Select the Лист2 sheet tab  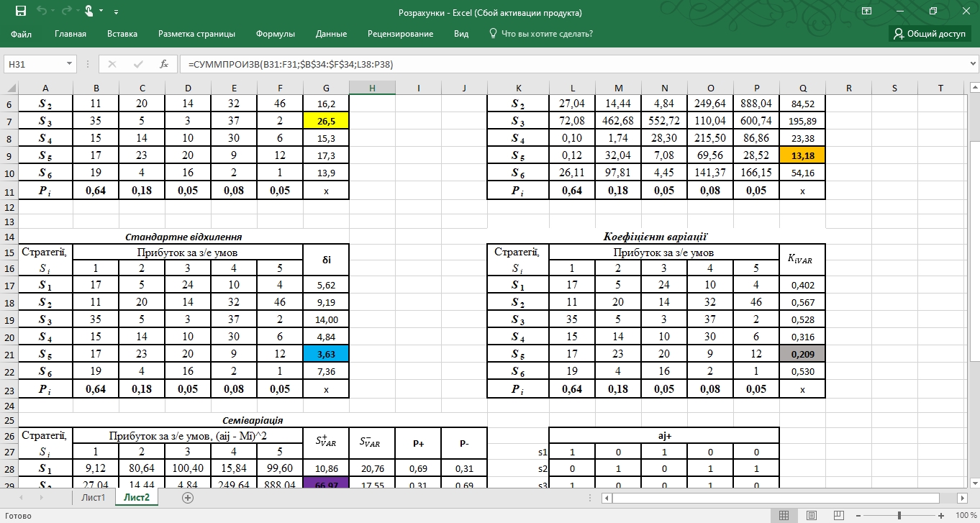pyautogui.click(x=136, y=497)
